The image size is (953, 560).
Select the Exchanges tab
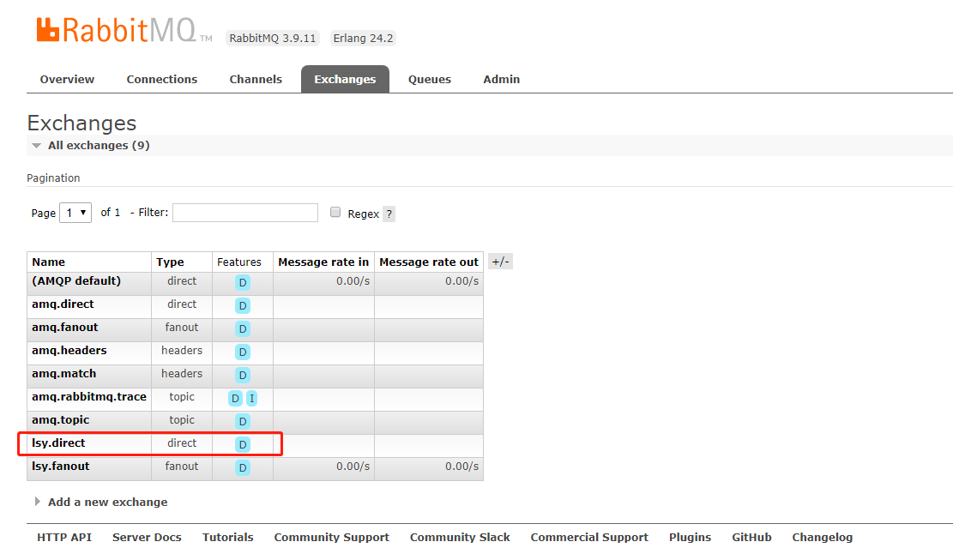point(345,79)
